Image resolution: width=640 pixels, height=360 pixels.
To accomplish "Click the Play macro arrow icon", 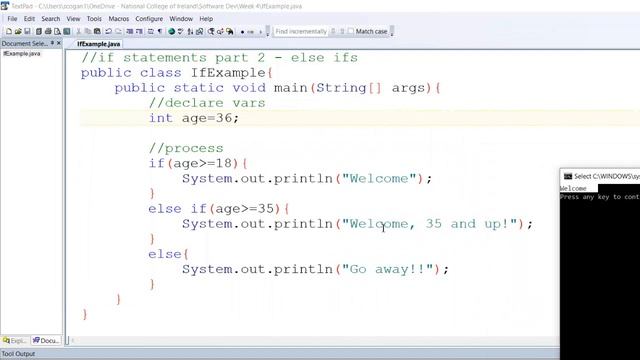I will pyautogui.click(x=261, y=32).
